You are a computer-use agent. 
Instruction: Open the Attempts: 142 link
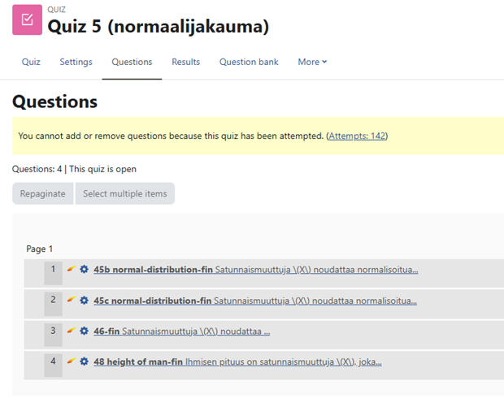tap(357, 136)
